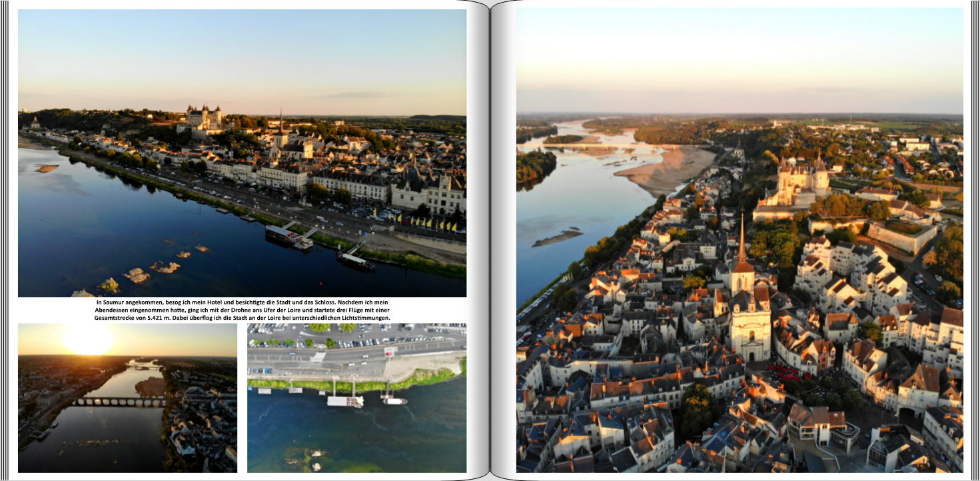Click the German caption text about Saumur

point(242,310)
